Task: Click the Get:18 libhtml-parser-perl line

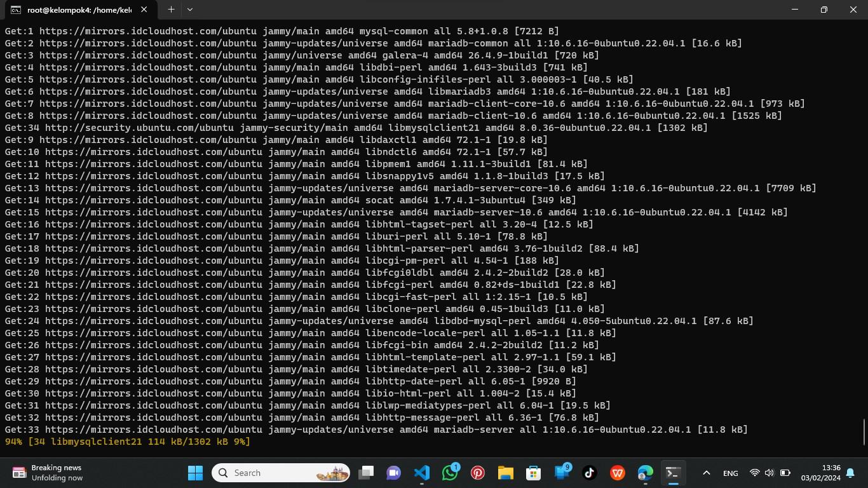Action: pos(322,248)
